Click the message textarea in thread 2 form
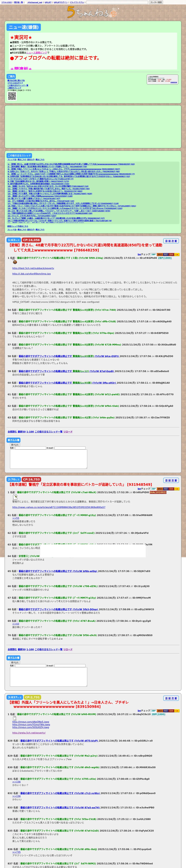Viewport: 186px width, 868px height. [x=49, y=677]
